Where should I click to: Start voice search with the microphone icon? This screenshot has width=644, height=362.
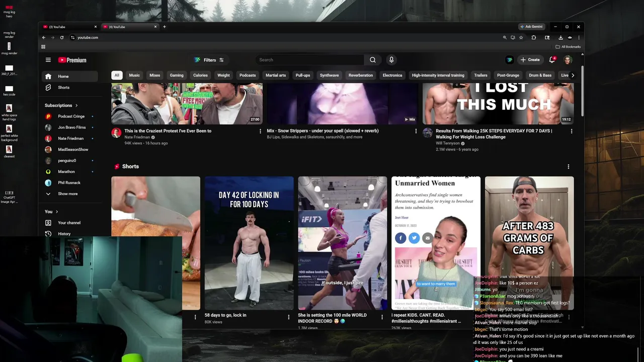tap(391, 60)
